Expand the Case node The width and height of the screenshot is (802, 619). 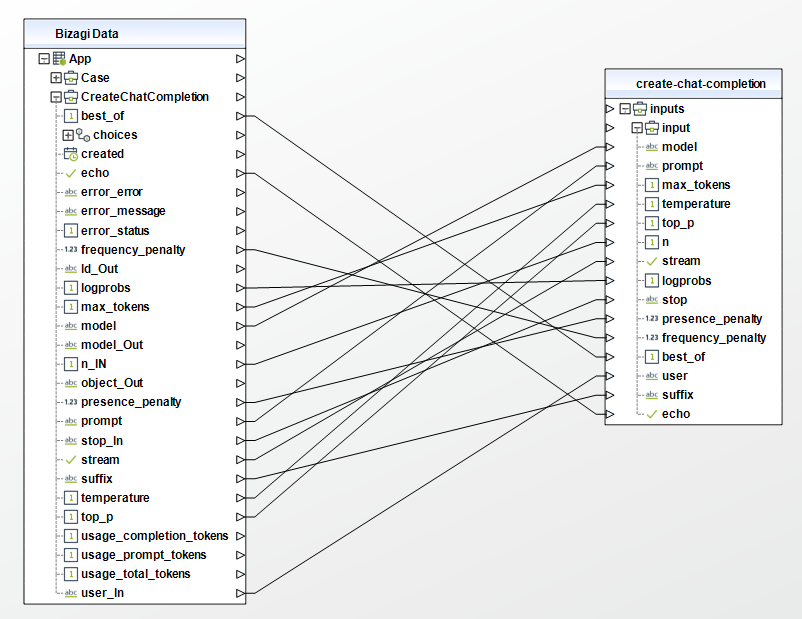(x=56, y=78)
